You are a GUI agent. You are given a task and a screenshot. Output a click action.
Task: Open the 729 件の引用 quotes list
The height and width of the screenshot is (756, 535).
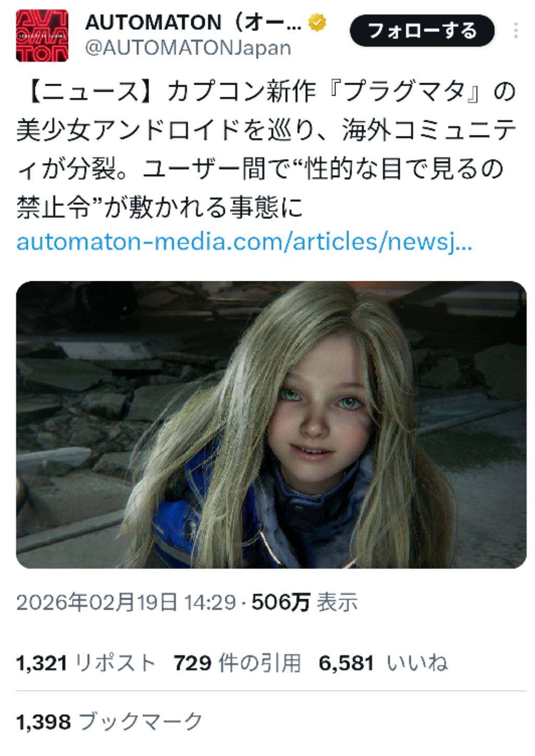pos(237,663)
